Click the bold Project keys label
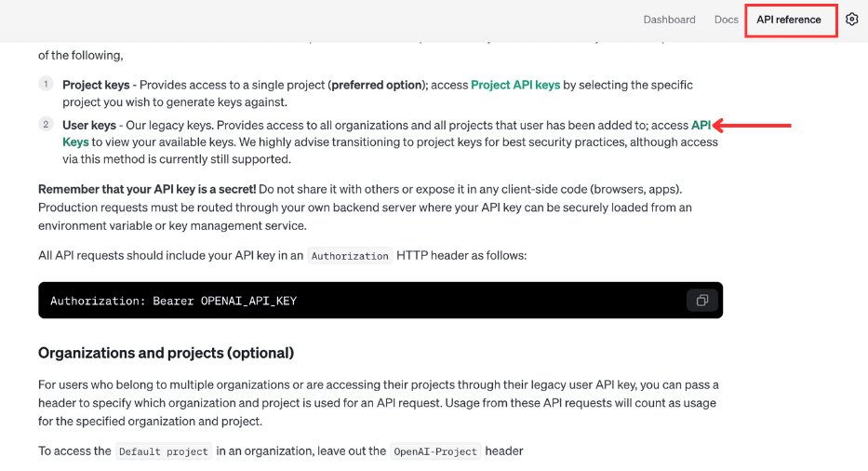The width and height of the screenshot is (868, 471). tap(96, 85)
